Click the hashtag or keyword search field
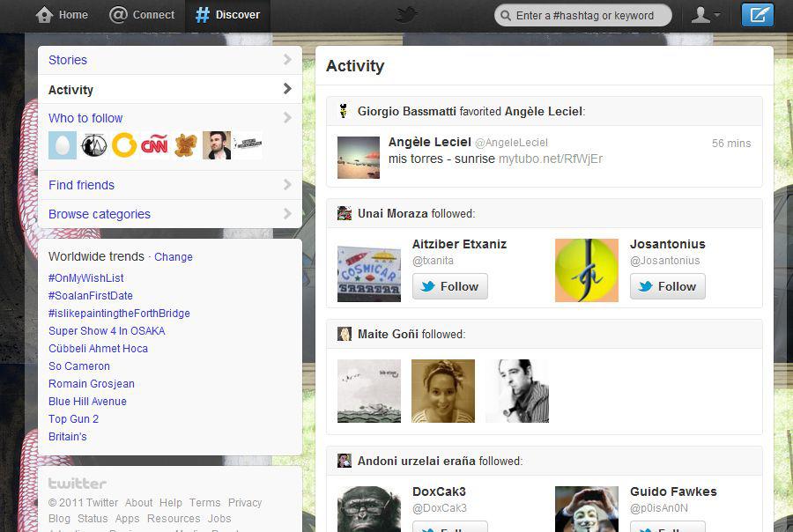793x532 pixels. pyautogui.click(x=585, y=15)
